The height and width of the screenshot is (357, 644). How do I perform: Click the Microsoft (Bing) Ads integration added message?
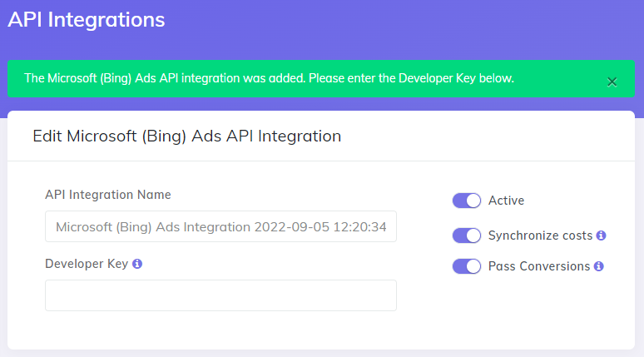(269, 78)
